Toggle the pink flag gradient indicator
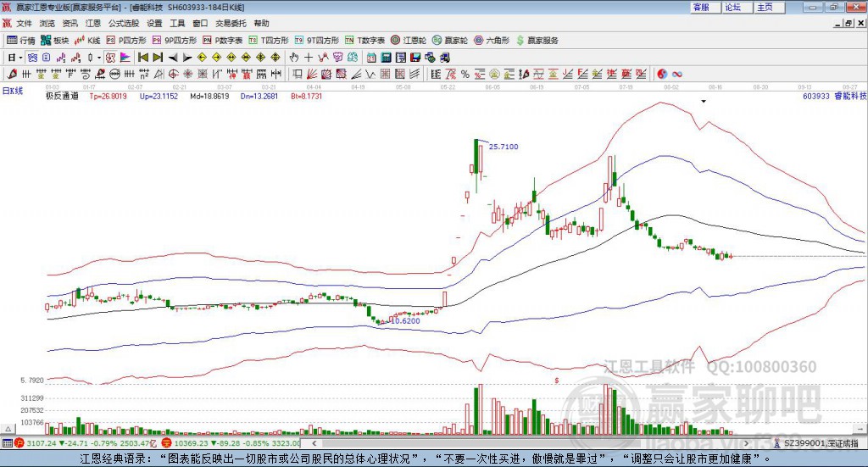 coord(125,58)
